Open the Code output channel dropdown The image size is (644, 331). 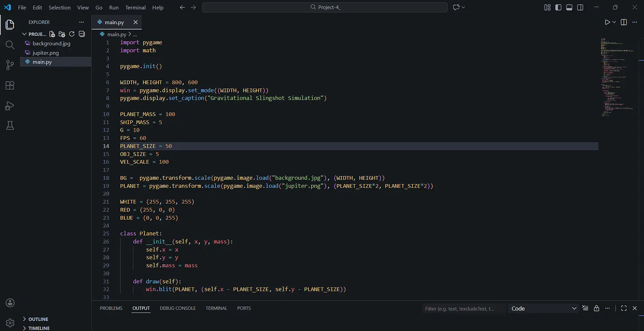pos(543,308)
